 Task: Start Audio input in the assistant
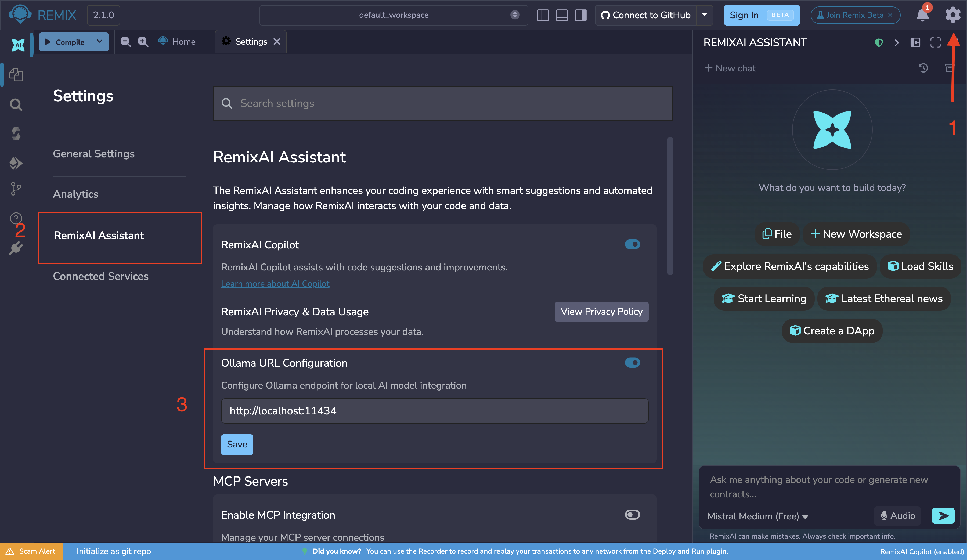click(x=897, y=515)
